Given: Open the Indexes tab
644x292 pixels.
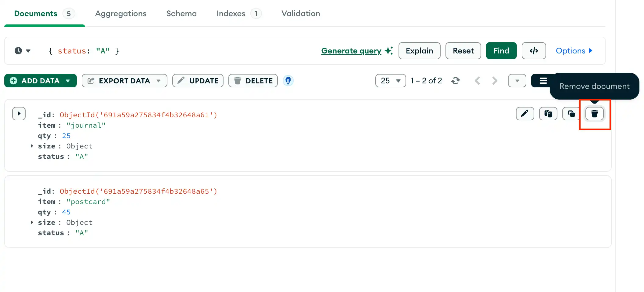Looking at the screenshot, I should 231,13.
